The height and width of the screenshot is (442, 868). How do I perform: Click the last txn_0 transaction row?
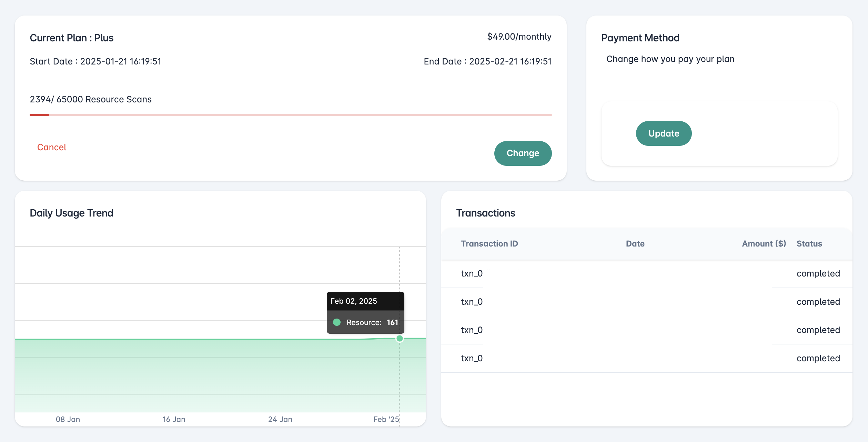tap(471, 358)
